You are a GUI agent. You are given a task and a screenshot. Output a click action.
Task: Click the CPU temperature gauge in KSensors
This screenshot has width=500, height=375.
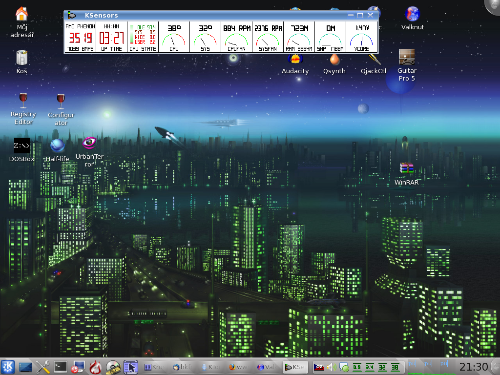[x=174, y=37]
